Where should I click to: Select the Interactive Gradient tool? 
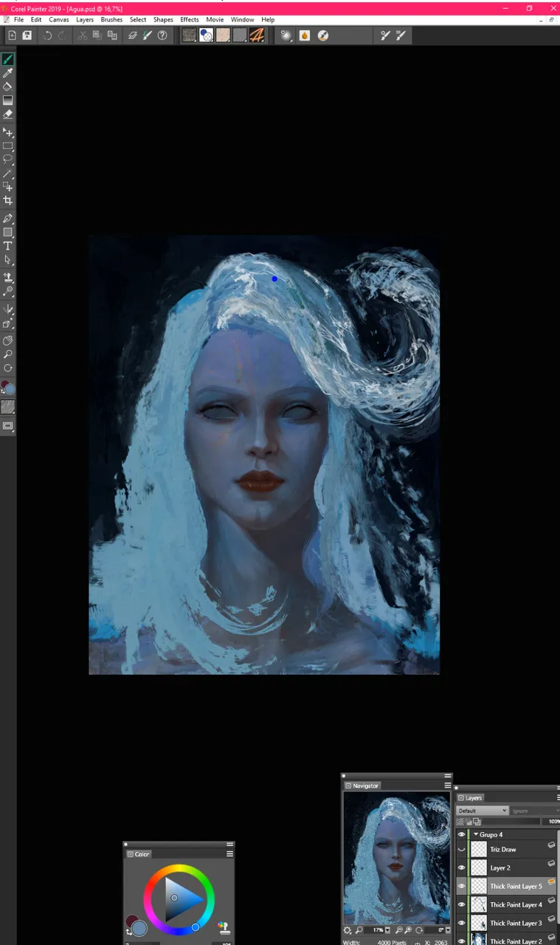point(8,100)
